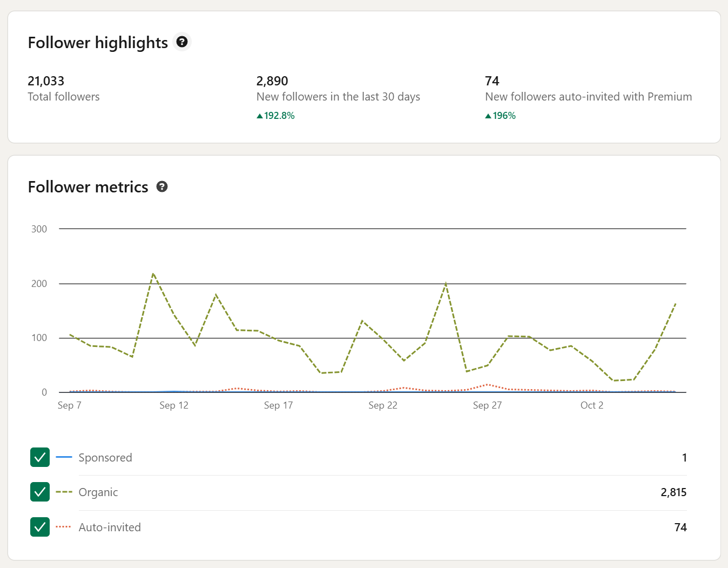Uncheck the Organic series checkbox
The width and height of the screenshot is (728, 568).
40,492
